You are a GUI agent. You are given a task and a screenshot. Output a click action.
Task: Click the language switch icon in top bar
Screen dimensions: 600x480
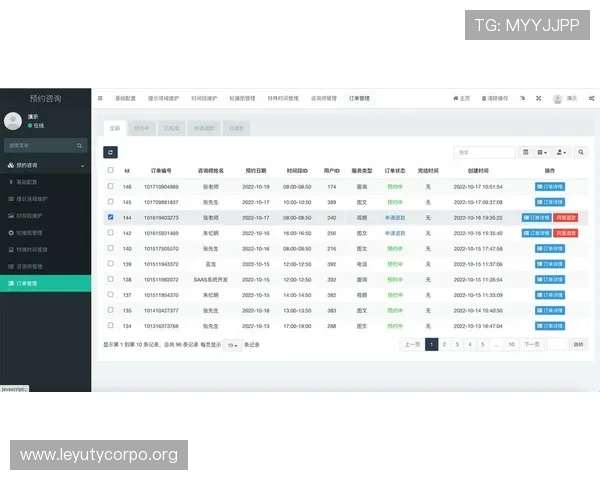[x=522, y=98]
